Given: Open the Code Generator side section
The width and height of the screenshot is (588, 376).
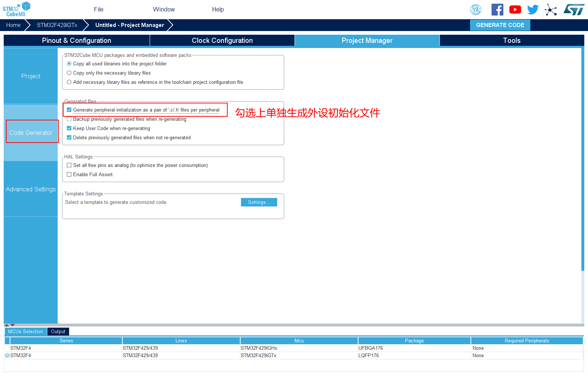Looking at the screenshot, I should point(31,133).
